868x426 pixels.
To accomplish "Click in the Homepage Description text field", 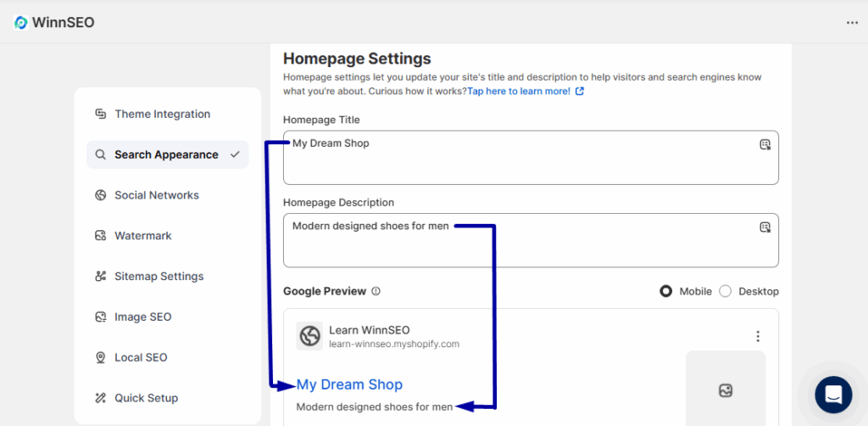I will tap(531, 240).
